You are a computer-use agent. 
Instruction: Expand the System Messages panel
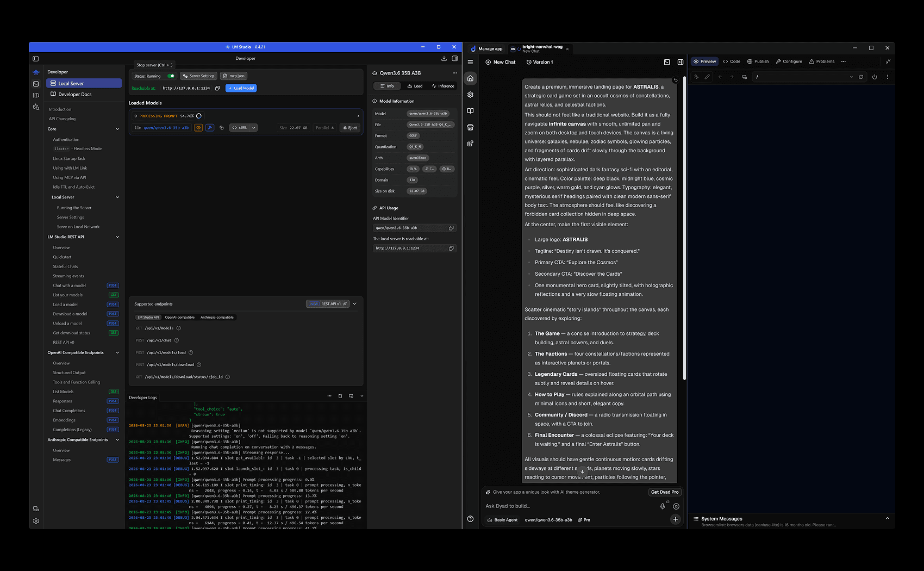tap(887, 519)
